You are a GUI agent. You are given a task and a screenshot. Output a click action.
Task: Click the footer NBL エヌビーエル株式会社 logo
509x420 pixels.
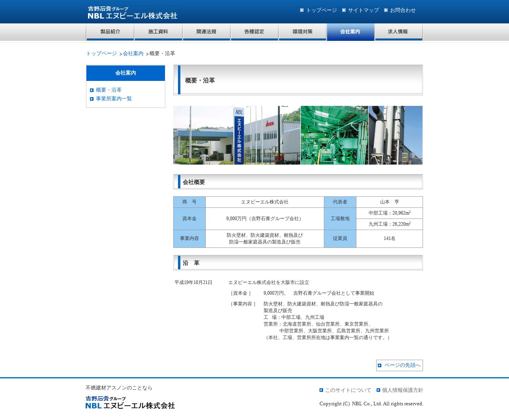tap(130, 402)
